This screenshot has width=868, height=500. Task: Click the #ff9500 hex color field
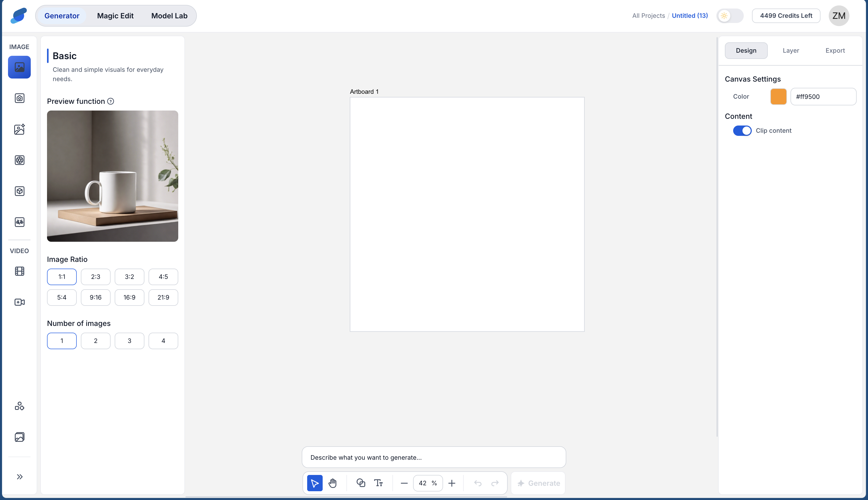pos(823,97)
